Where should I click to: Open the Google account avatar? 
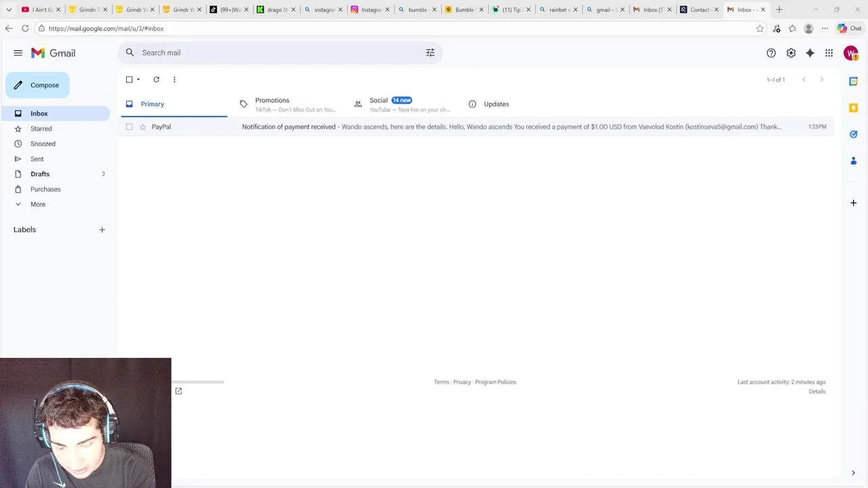[x=850, y=53]
